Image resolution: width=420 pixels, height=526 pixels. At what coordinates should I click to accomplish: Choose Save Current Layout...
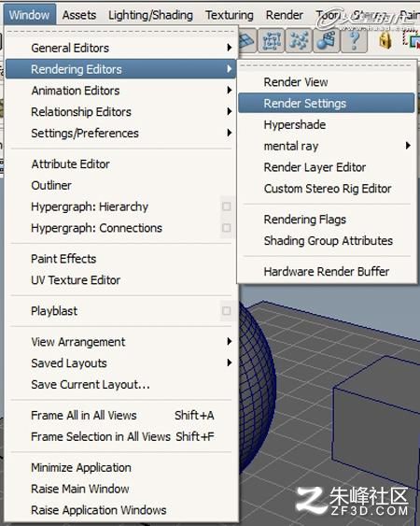(x=91, y=384)
